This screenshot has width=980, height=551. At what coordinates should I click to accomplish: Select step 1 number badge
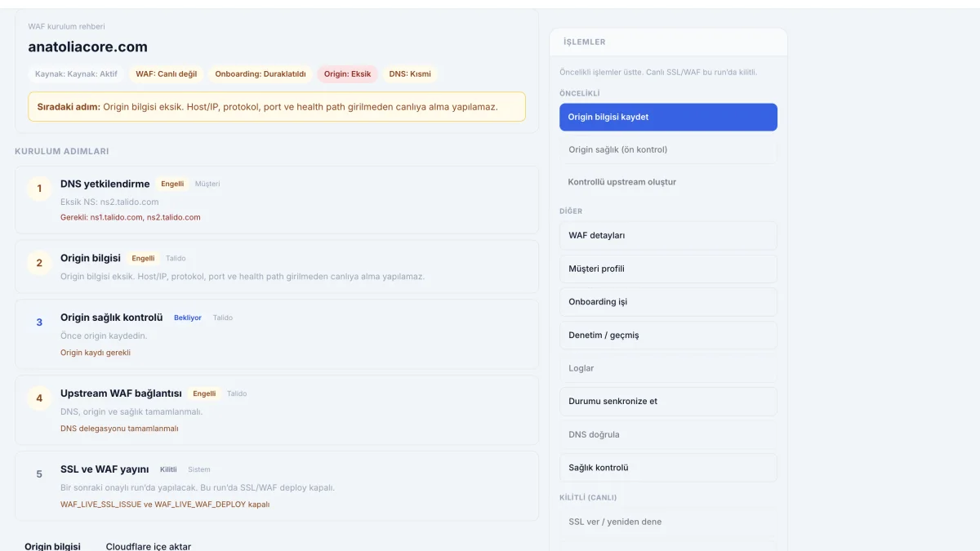(x=39, y=189)
